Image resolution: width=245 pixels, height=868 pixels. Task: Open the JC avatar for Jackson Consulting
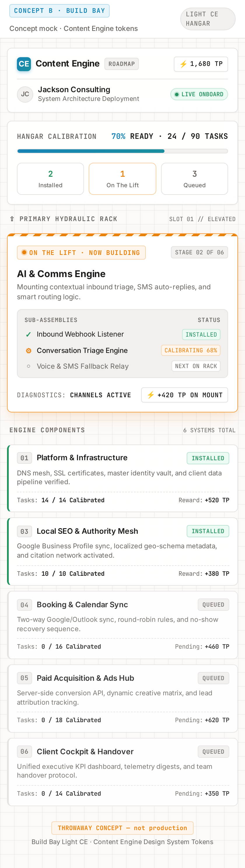[x=25, y=94]
